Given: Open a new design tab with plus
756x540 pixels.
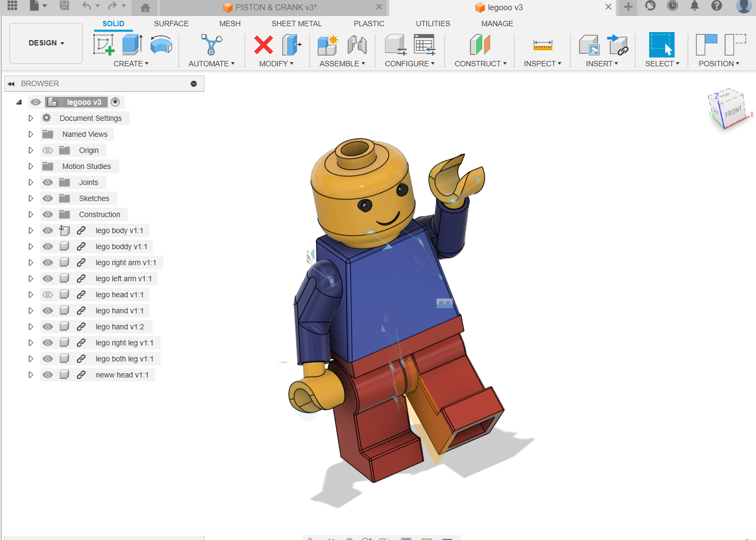Looking at the screenshot, I should pos(628,7).
